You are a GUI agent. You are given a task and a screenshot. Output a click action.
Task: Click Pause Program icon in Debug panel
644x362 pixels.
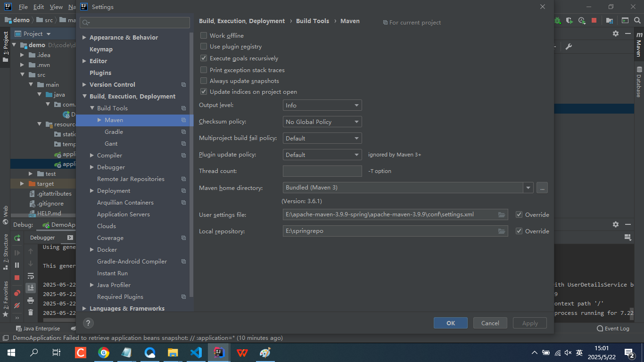(17, 265)
